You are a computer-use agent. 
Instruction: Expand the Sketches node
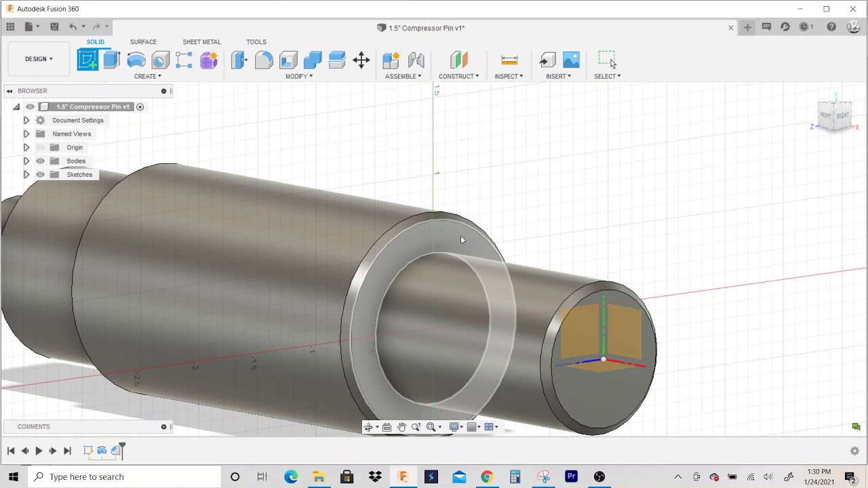pos(26,174)
